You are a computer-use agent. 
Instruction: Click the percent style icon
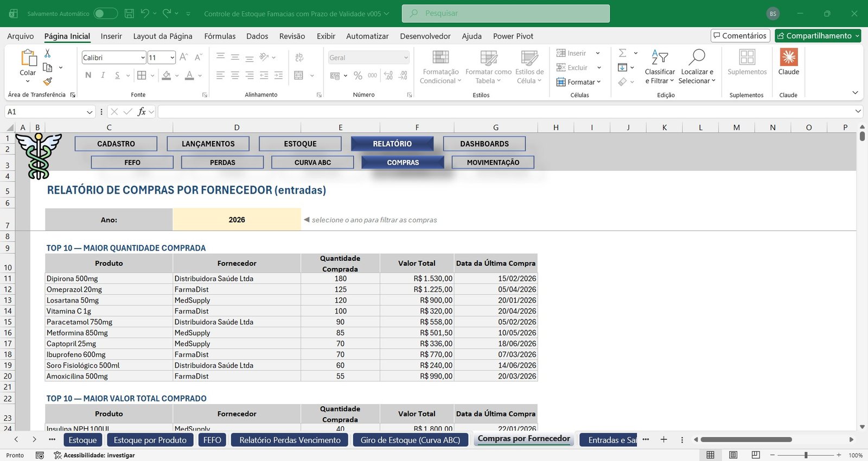point(358,75)
